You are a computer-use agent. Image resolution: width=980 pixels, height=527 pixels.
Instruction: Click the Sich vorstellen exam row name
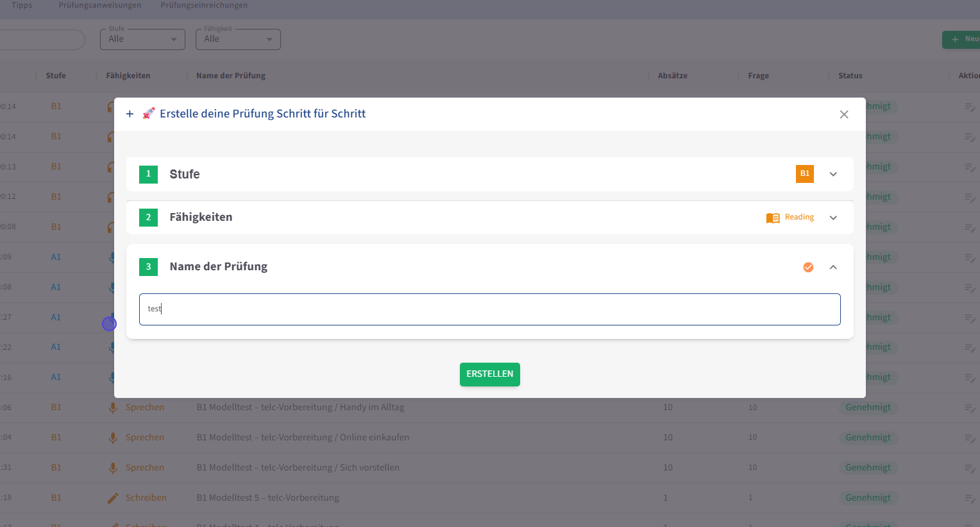(x=298, y=467)
